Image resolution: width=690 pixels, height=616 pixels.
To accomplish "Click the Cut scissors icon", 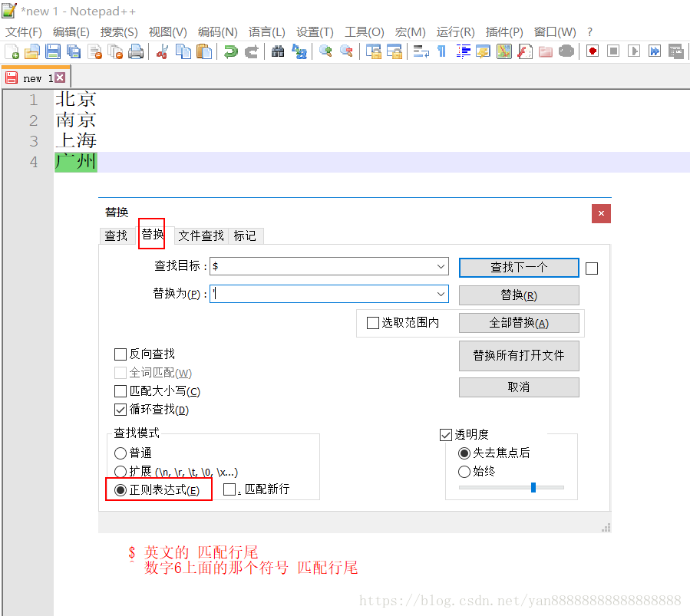I will click(162, 52).
